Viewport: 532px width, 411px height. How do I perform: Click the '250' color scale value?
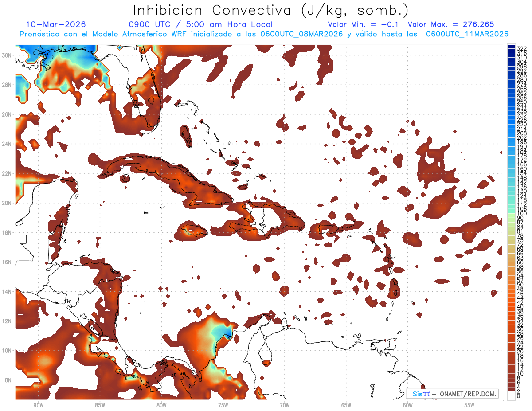click(521, 102)
